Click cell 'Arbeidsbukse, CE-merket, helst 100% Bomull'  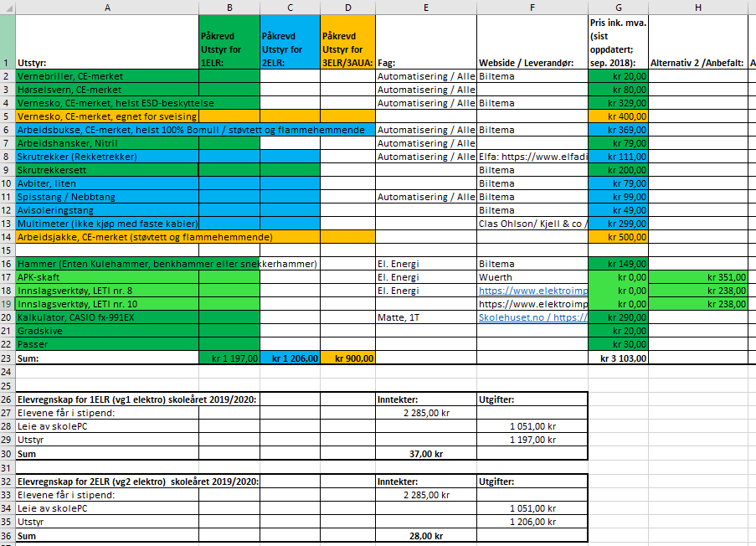point(107,130)
